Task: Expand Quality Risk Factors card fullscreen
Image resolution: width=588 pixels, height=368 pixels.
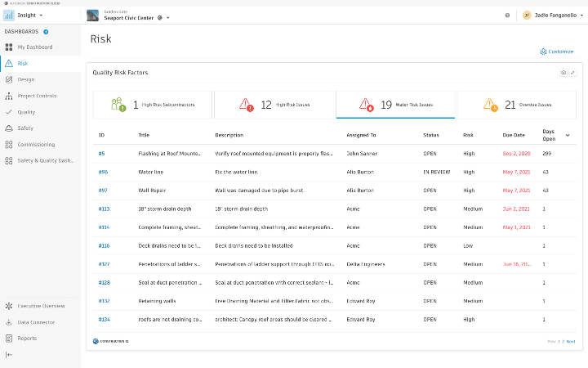Action: [572, 73]
